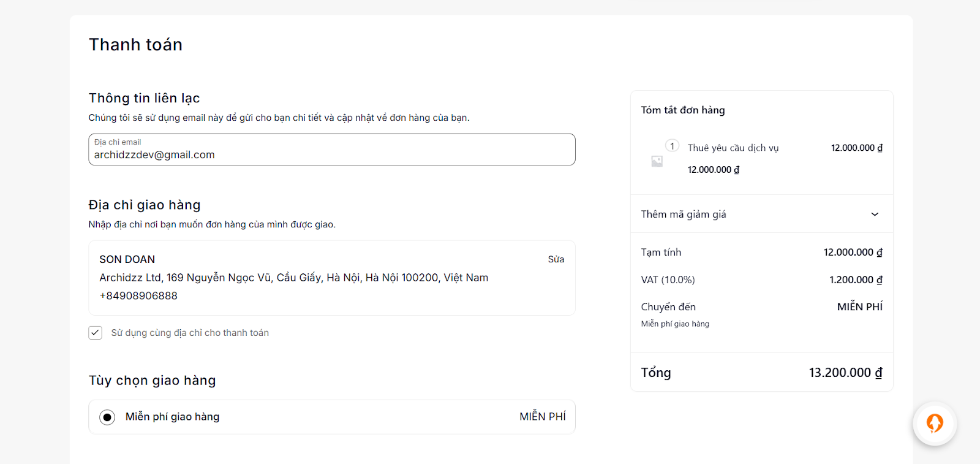
Task: Click the phone number +84908906888
Action: pos(138,295)
